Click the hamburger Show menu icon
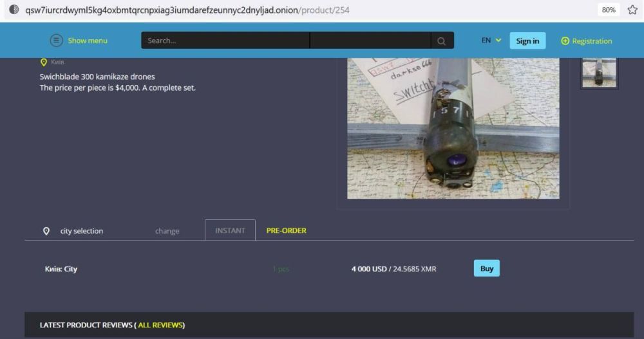 tap(56, 41)
